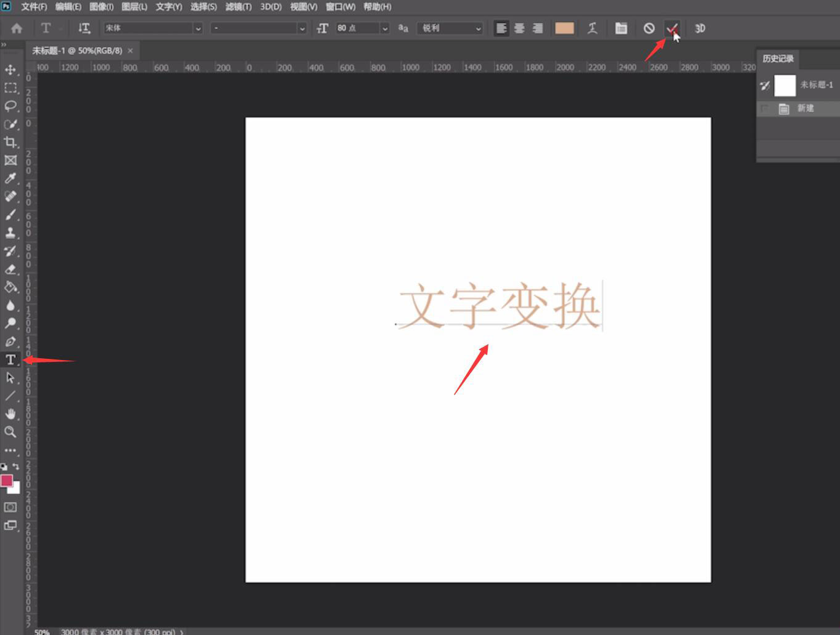This screenshot has width=840, height=635.
Task: Select the Clone Stamp tool
Action: click(x=10, y=233)
